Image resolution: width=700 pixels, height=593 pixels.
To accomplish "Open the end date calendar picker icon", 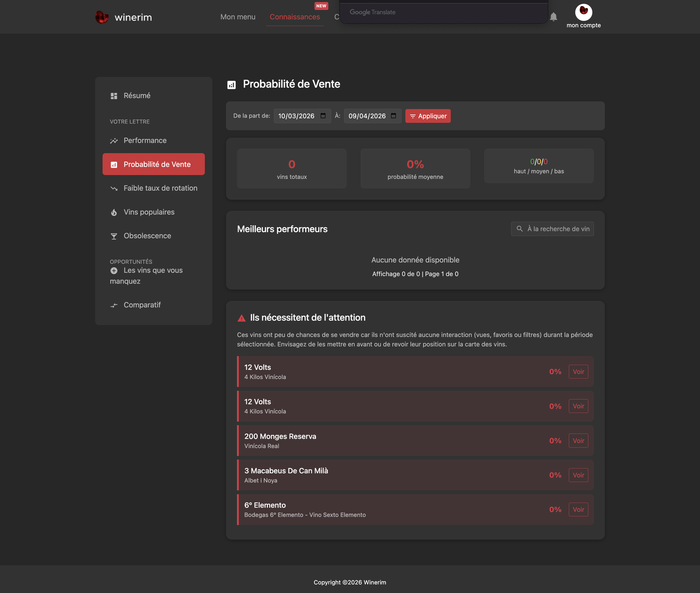I will [393, 116].
